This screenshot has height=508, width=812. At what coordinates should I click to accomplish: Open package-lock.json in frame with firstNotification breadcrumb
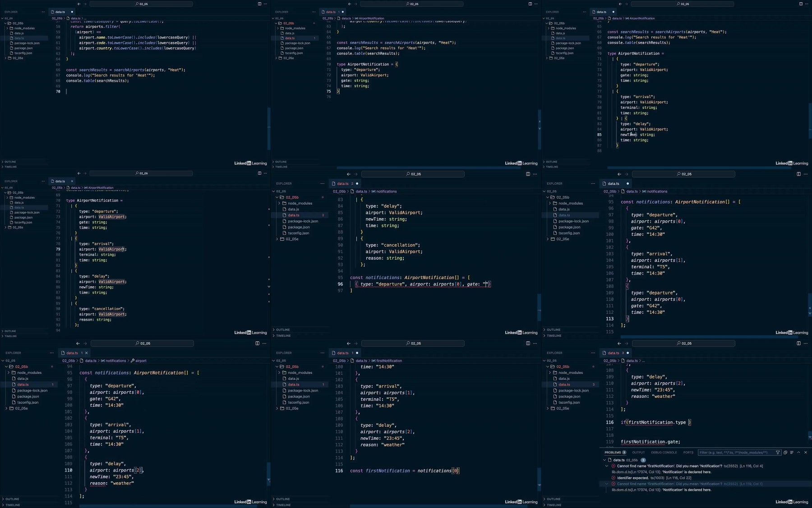click(303, 391)
